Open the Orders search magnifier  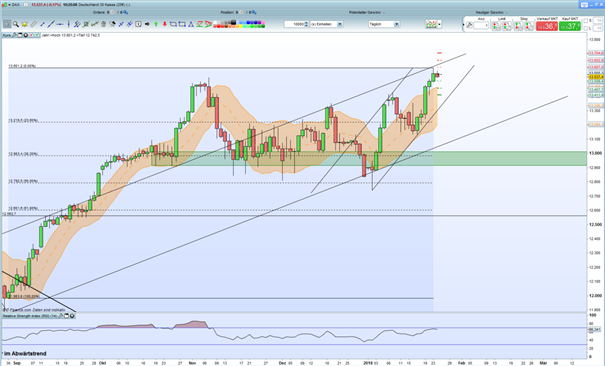click(x=125, y=12)
